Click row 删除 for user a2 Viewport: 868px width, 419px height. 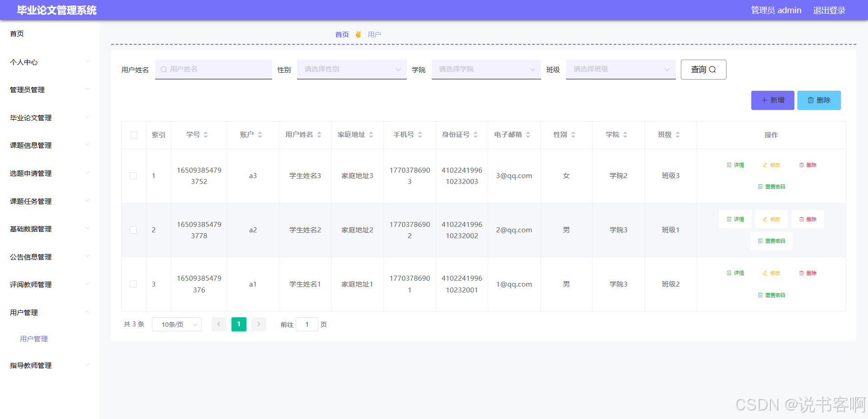(x=808, y=219)
